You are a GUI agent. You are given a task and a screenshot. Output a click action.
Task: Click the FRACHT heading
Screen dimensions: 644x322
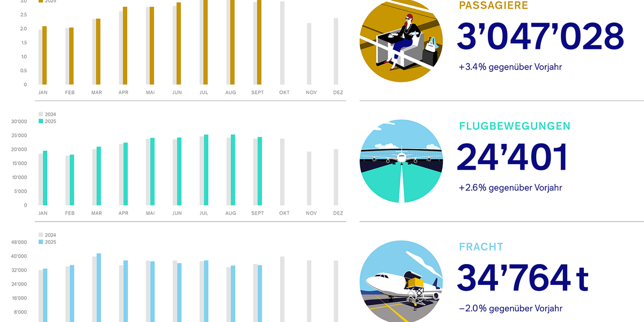click(481, 247)
